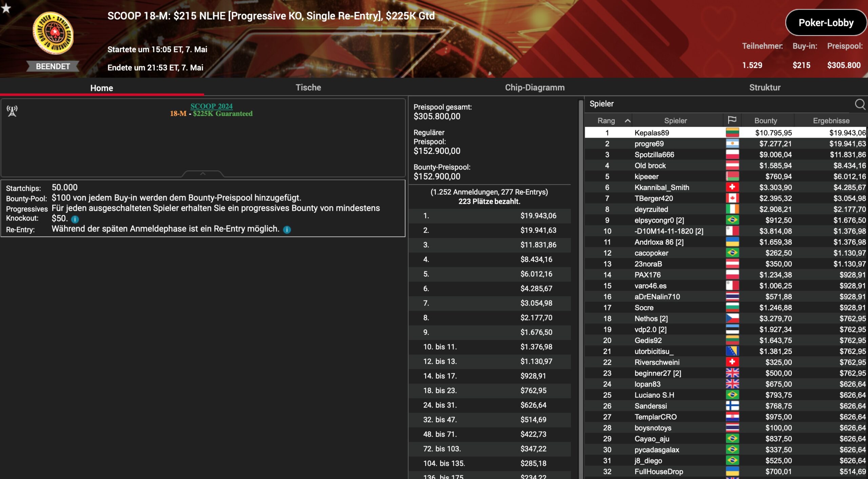This screenshot has width=868, height=479.
Task: Switch to the Tische tab
Action: point(308,87)
